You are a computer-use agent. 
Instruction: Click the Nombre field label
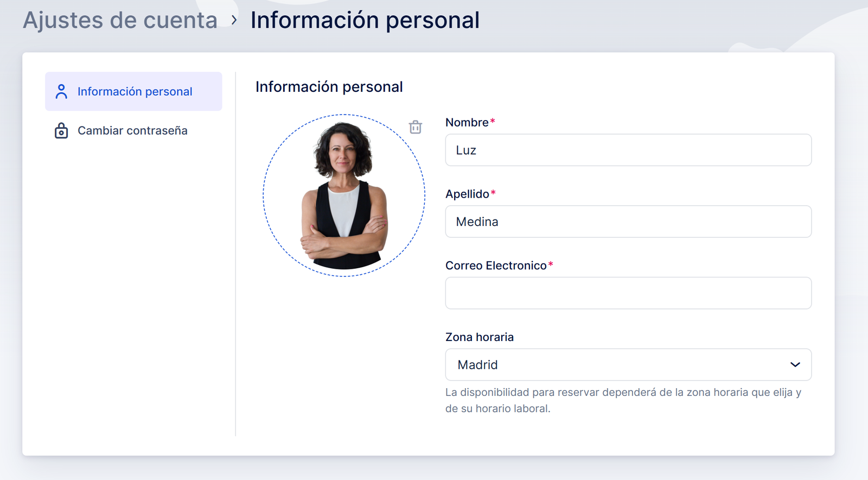pos(467,123)
